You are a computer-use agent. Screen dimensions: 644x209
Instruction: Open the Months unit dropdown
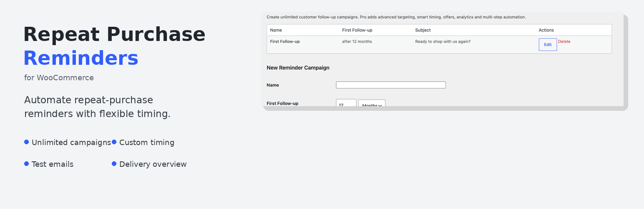(372, 103)
